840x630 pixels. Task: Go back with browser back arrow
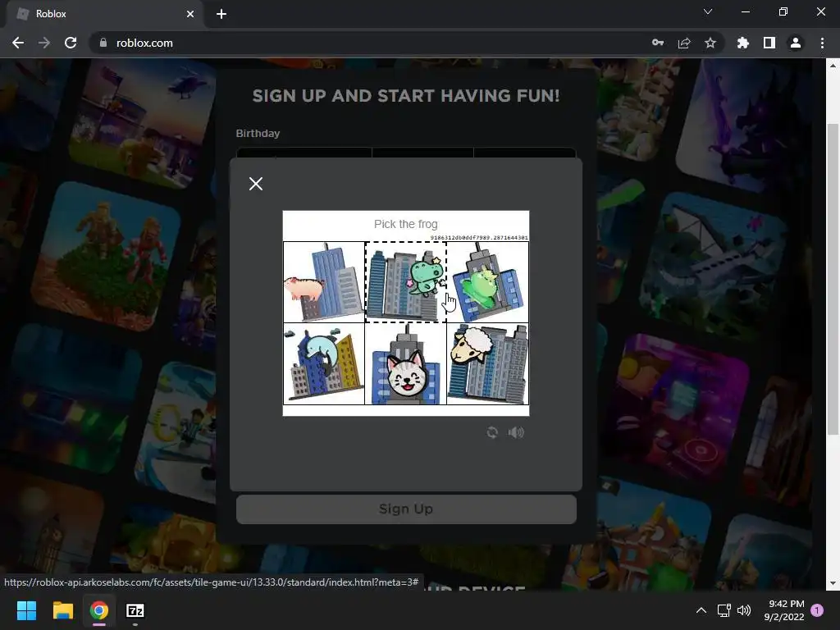[18, 43]
